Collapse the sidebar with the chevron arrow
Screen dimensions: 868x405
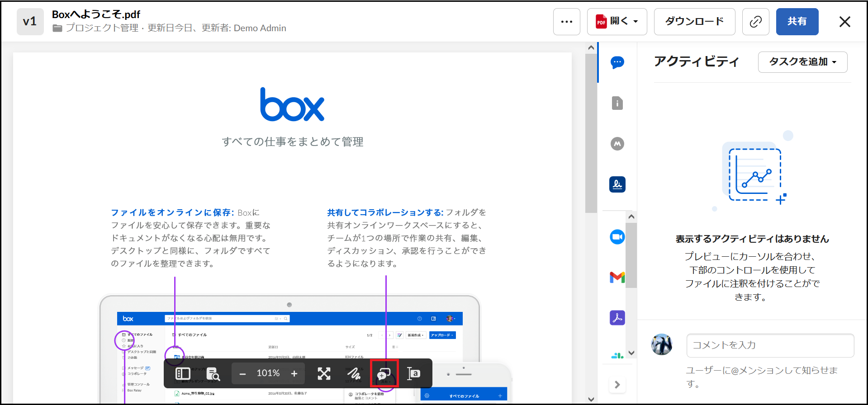tap(617, 385)
